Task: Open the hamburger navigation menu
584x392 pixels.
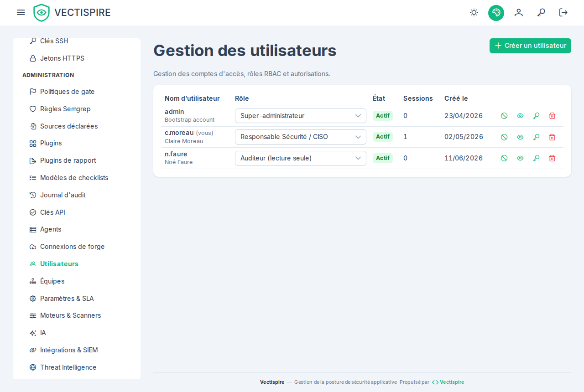Action: (21, 12)
